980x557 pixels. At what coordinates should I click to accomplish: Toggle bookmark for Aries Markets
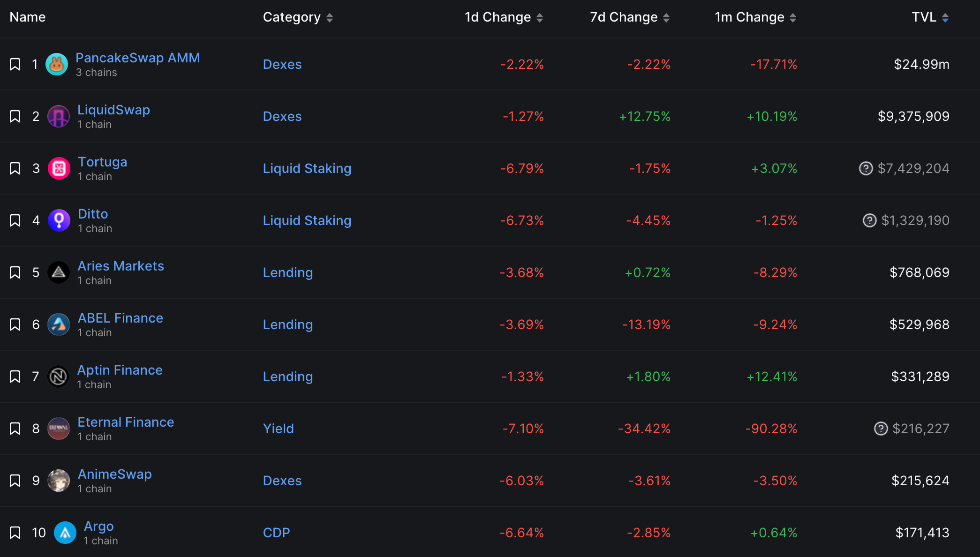(15, 272)
